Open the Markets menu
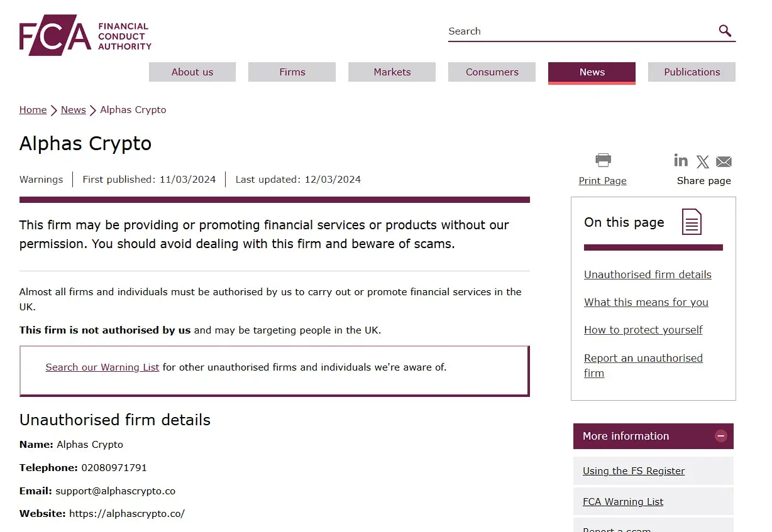The width and height of the screenshot is (772, 532). pyautogui.click(x=392, y=72)
